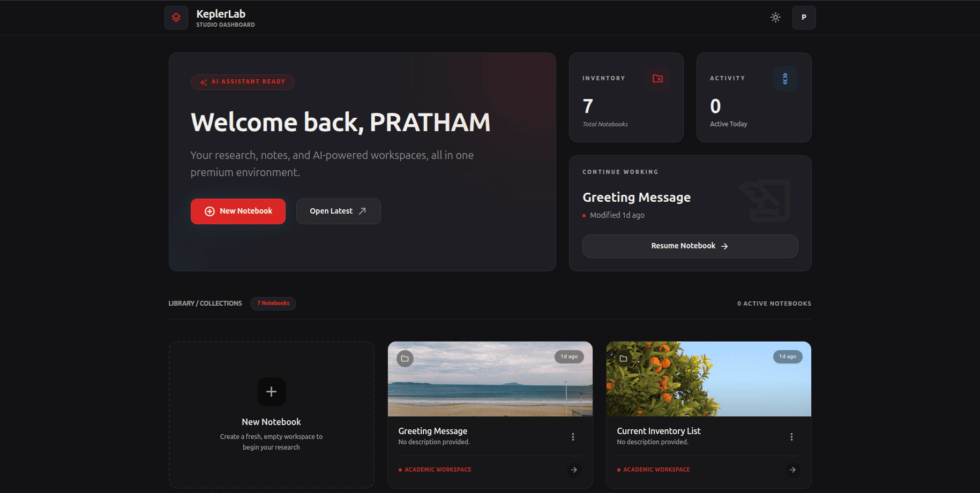The width and height of the screenshot is (980, 493).
Task: Click arrow button on Greeting Message card
Action: click(x=574, y=469)
